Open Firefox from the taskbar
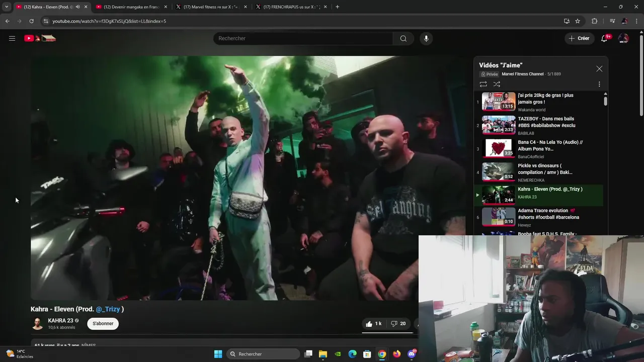This screenshot has height=362, width=644. point(397,354)
